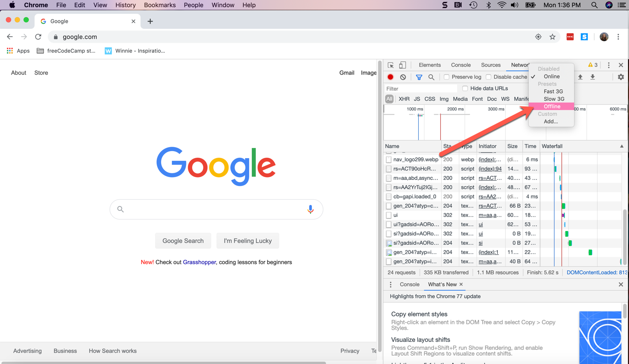This screenshot has width=629, height=364.
Task: Choose Fast 3G throttling preset
Action: [551, 91]
